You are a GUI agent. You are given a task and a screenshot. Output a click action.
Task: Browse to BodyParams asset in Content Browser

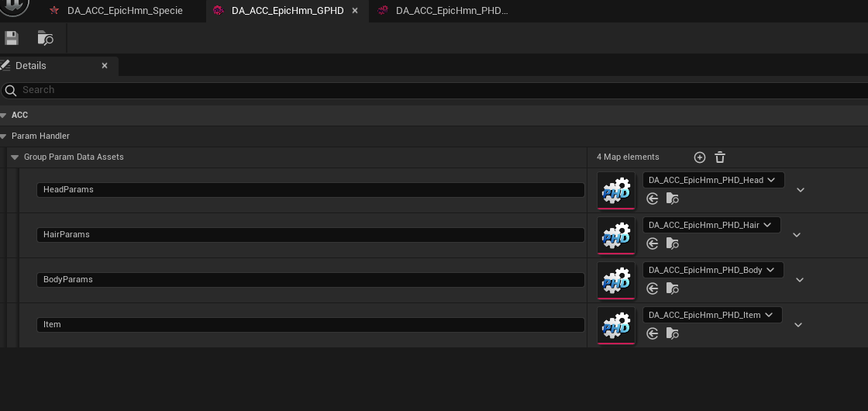672,288
